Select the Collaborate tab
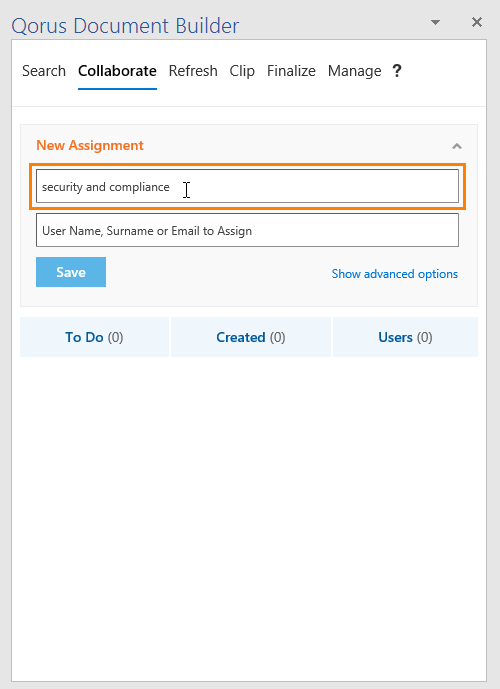The height and width of the screenshot is (689, 500). coord(117,71)
